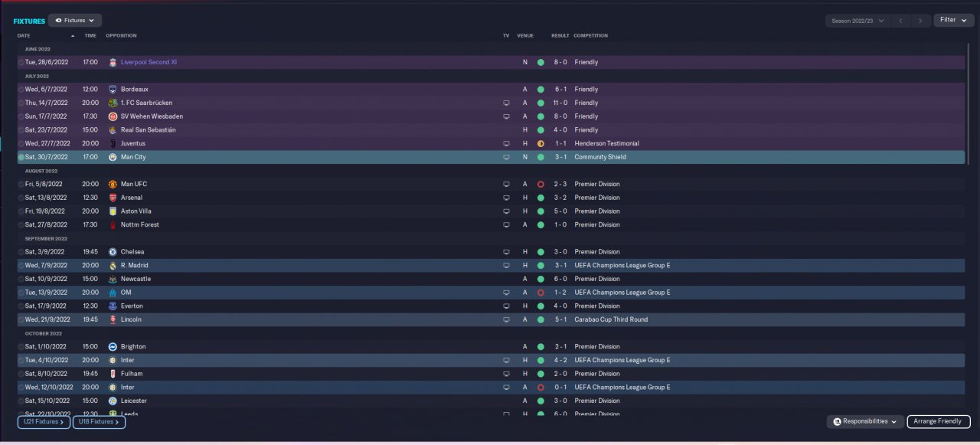Select the radio circle for the Sat 30/7/2022 fixture

(21, 157)
